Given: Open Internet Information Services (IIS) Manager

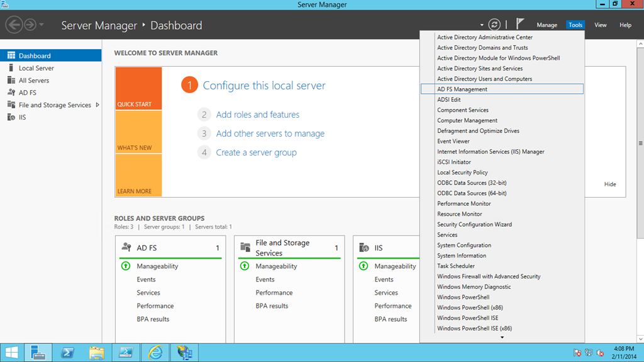Looking at the screenshot, I should [x=502, y=151].
